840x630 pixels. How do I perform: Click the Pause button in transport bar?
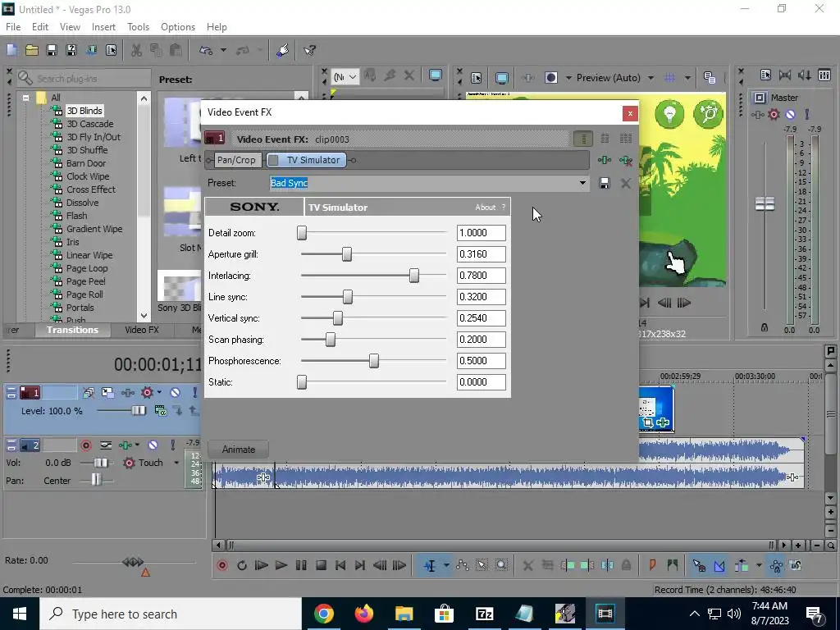[301, 565]
